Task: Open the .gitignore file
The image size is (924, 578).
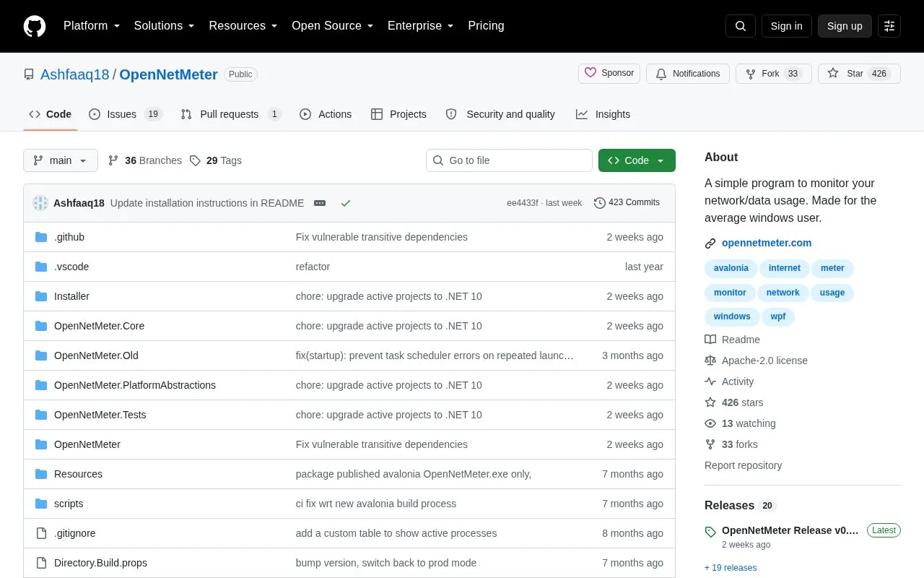Action: click(74, 533)
